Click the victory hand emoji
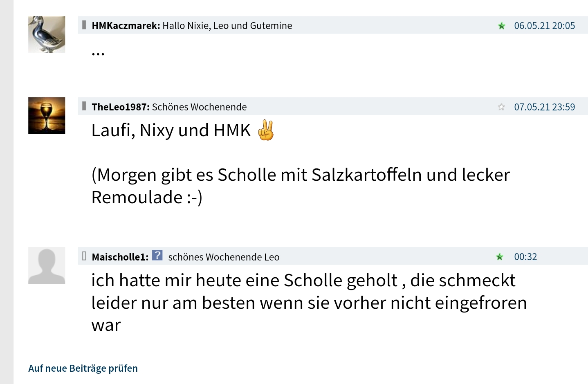The width and height of the screenshot is (588, 384). click(x=266, y=130)
